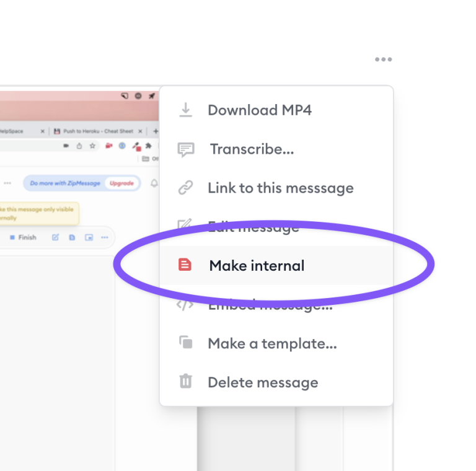Click the camera icon in browser address bar
The width and height of the screenshot is (476, 471).
click(x=66, y=146)
